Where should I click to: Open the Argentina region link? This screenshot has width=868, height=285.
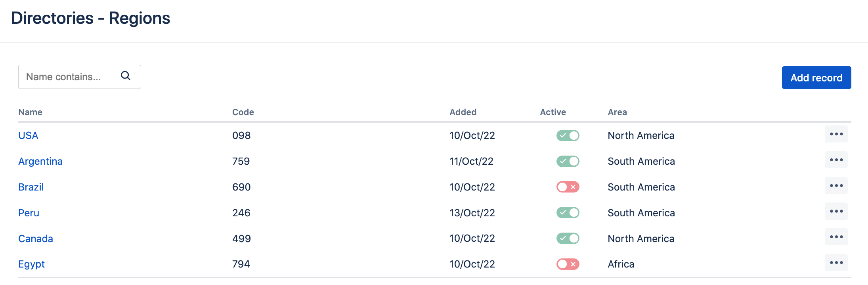click(40, 162)
